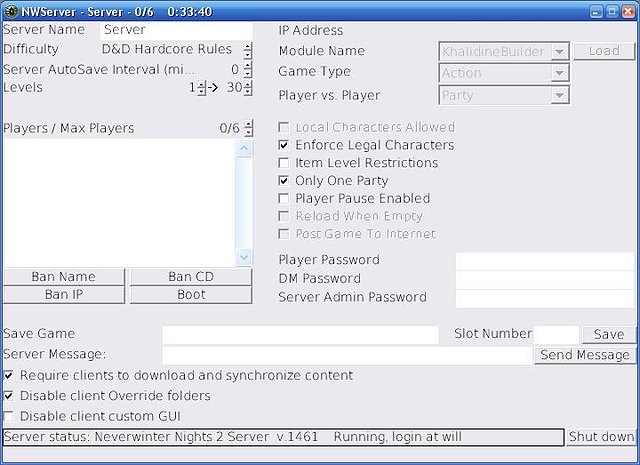Open the Player vs. Player dropdown

pyautogui.click(x=560, y=95)
